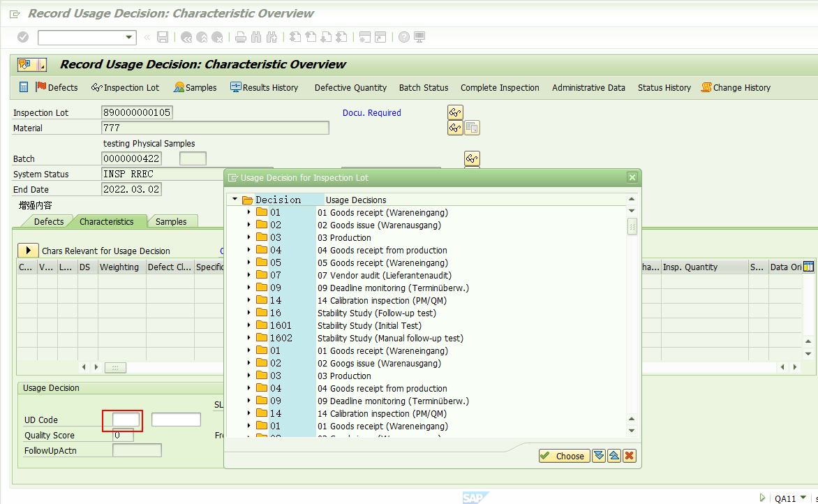Screen dimensions: 818x504
Task: Click the Print icon
Action: pos(240,37)
